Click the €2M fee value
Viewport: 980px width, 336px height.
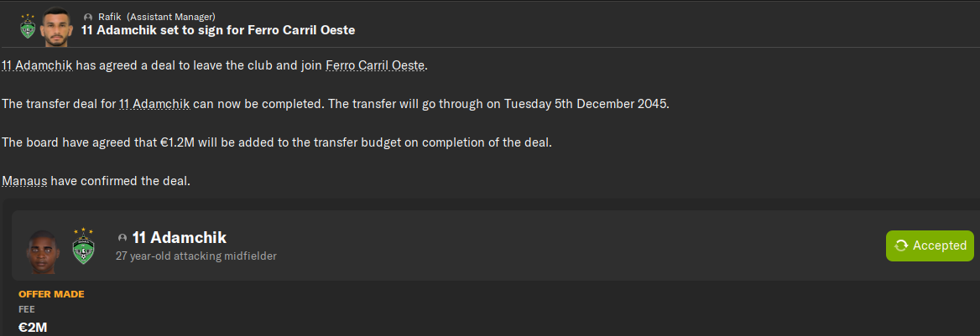(x=33, y=327)
